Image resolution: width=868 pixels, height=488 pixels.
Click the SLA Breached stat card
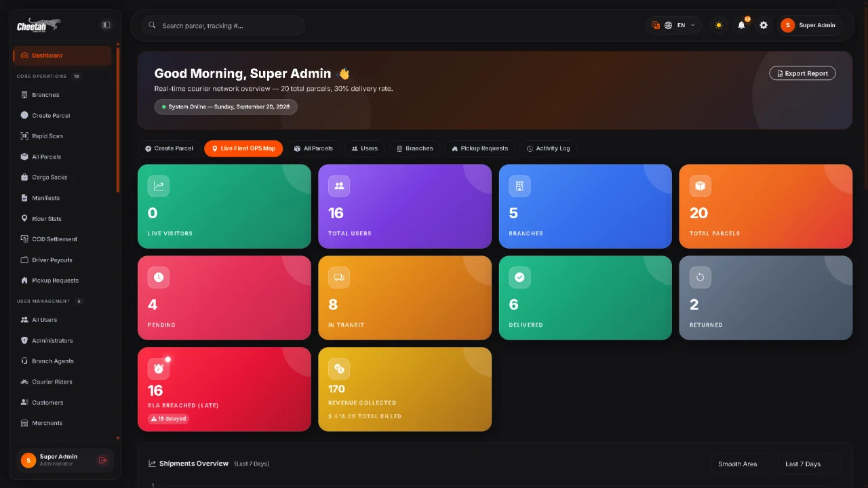224,389
